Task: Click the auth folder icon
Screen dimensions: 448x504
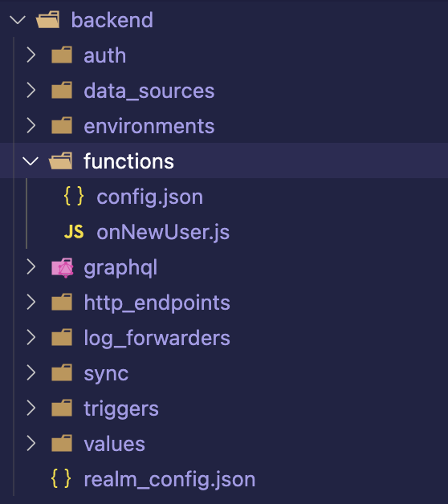Action: (x=62, y=55)
